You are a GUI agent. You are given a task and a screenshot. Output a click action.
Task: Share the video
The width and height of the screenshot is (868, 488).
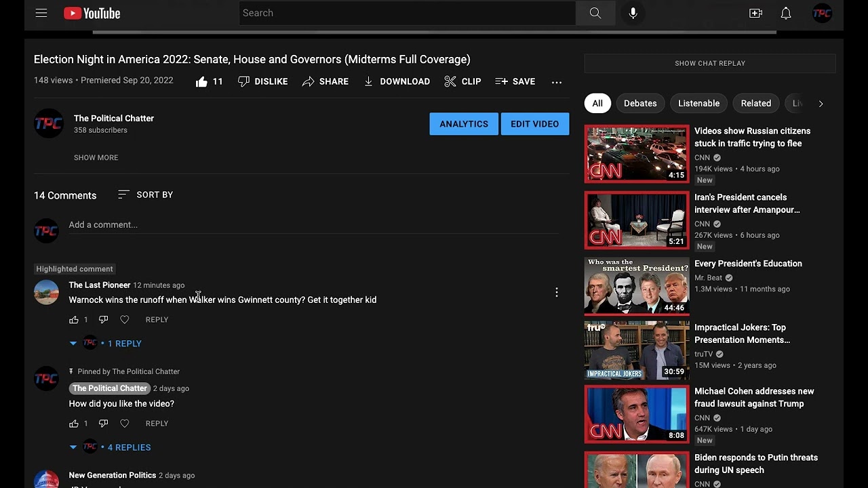click(325, 81)
